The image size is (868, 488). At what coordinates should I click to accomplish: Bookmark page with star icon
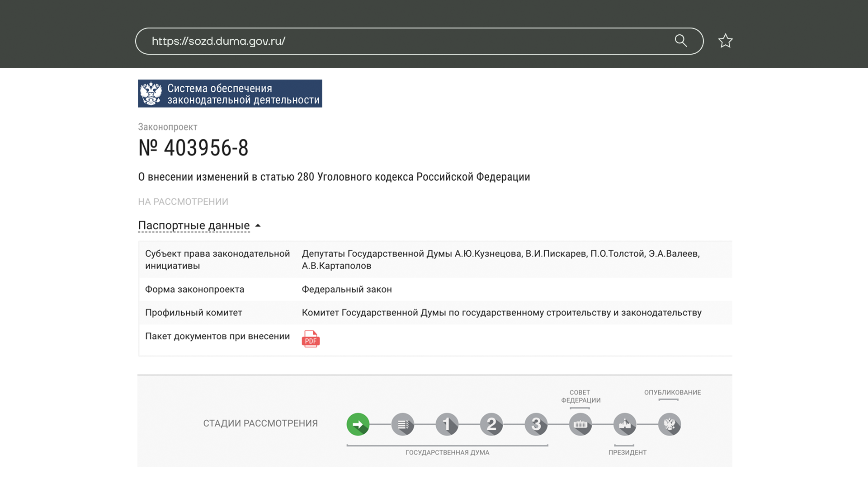pos(725,41)
